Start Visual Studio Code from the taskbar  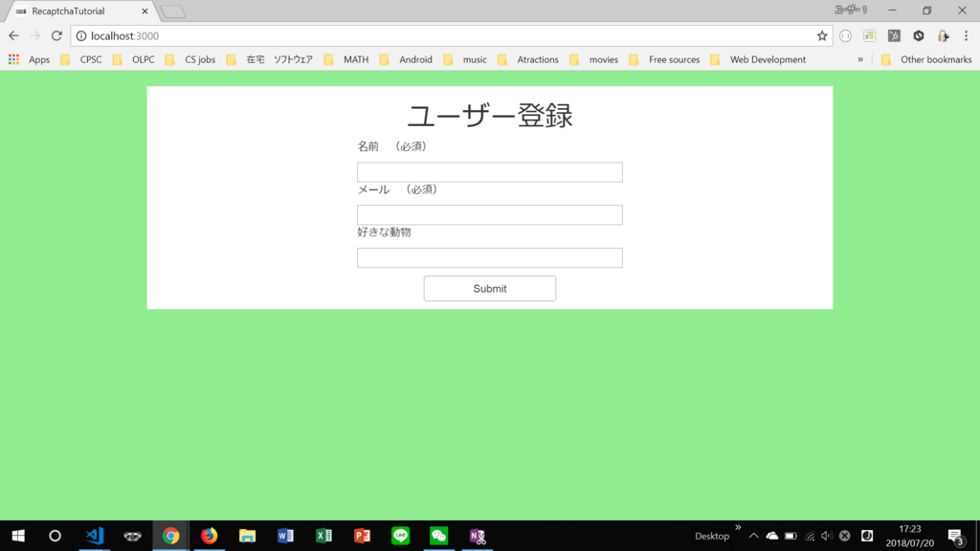coord(94,537)
